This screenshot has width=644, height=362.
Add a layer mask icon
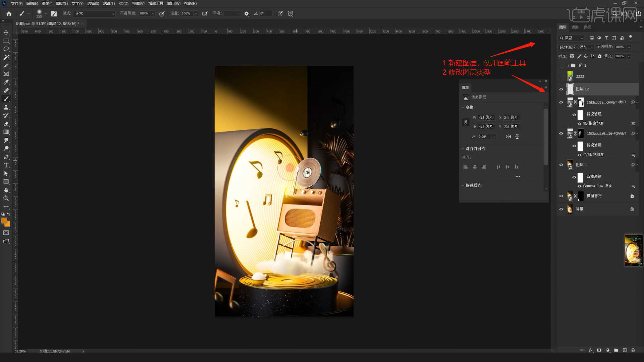[x=599, y=350]
